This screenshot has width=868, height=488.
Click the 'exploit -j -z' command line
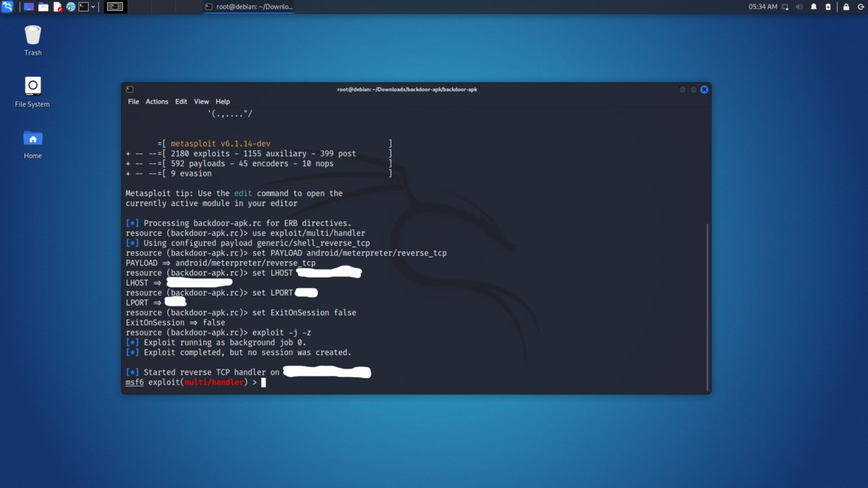218,333
